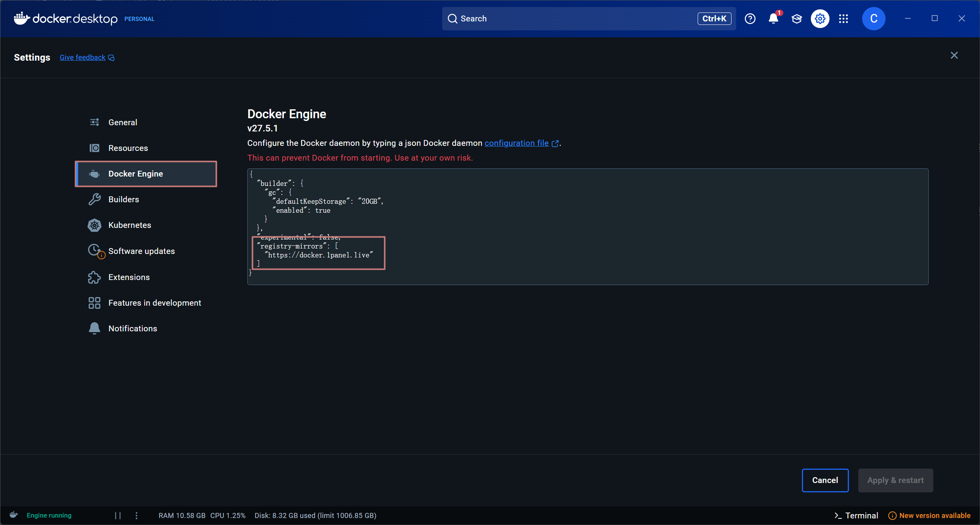Screen dimensions: 980x525
Task: Open the Terminal panel
Action: [x=856, y=515]
